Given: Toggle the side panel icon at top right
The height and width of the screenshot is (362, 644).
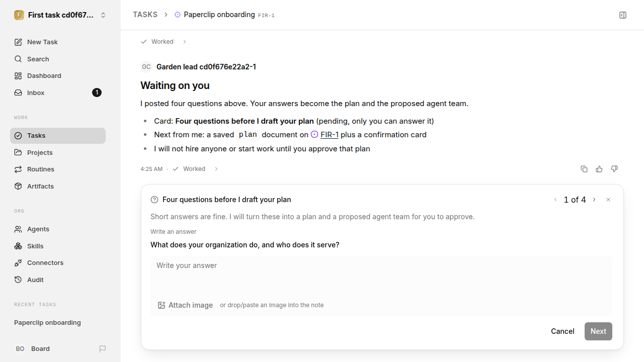Looking at the screenshot, I should pos(623,15).
